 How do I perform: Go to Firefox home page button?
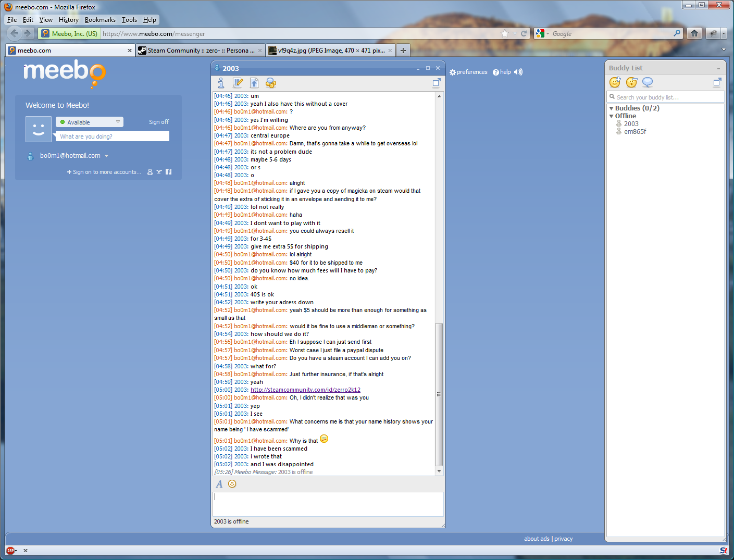click(694, 33)
